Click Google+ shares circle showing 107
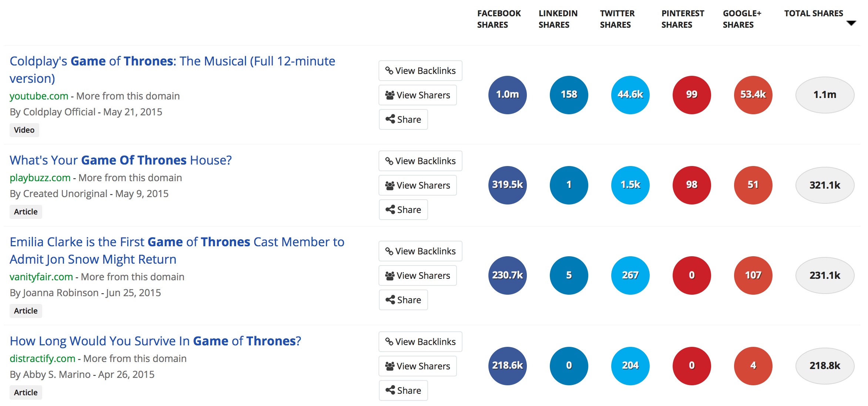The width and height of the screenshot is (868, 406). pos(753,275)
